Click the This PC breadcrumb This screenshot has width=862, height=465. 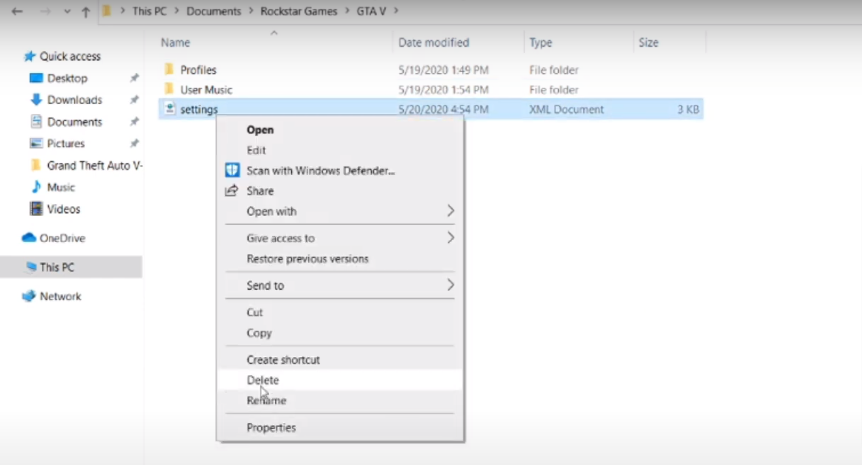coord(149,11)
